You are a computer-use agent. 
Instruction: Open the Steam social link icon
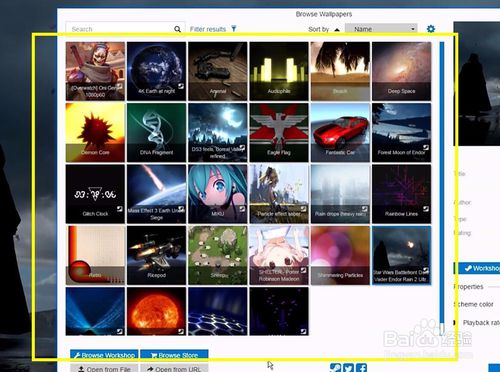(x=335, y=368)
